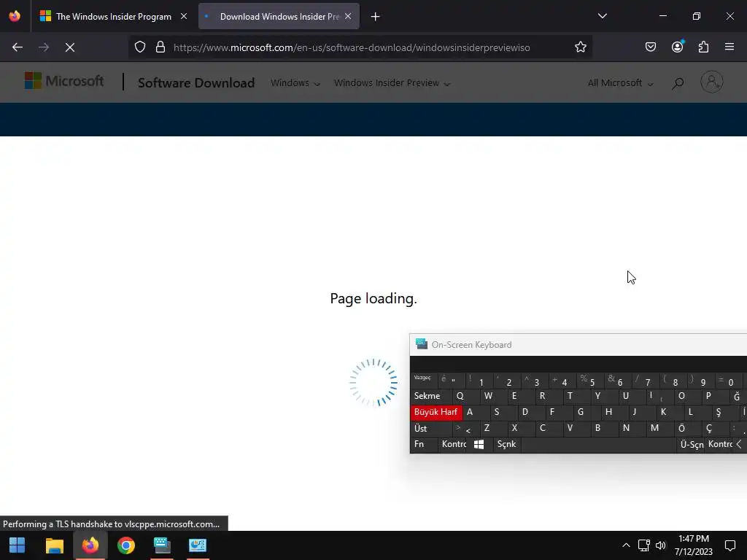
Task: Toggle Büyük Harf caps lock key
Action: [436, 413]
